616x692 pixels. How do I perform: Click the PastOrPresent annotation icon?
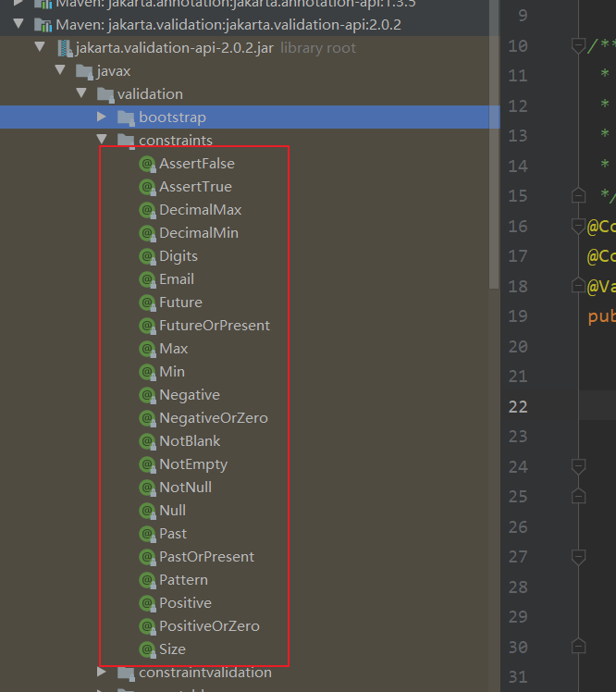147,557
